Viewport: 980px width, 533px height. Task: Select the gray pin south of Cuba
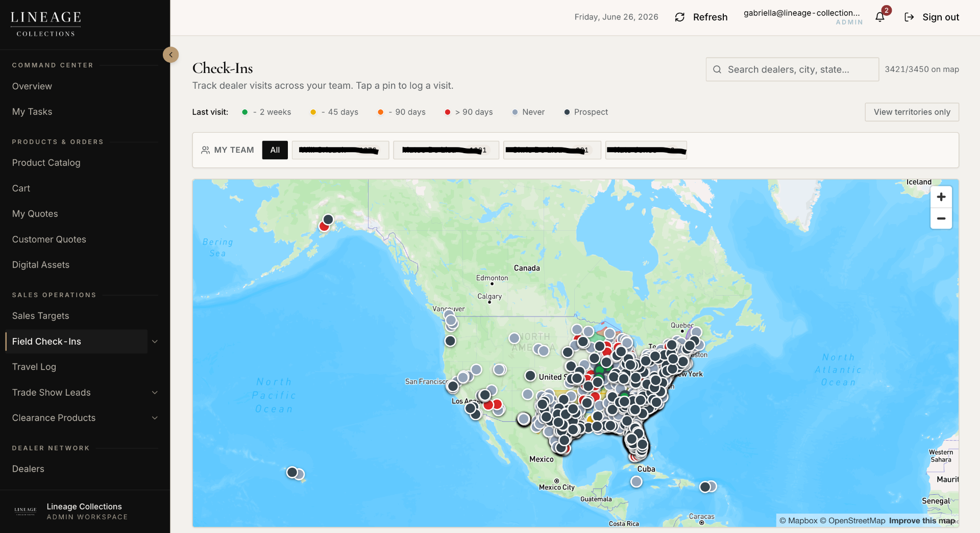click(x=636, y=481)
